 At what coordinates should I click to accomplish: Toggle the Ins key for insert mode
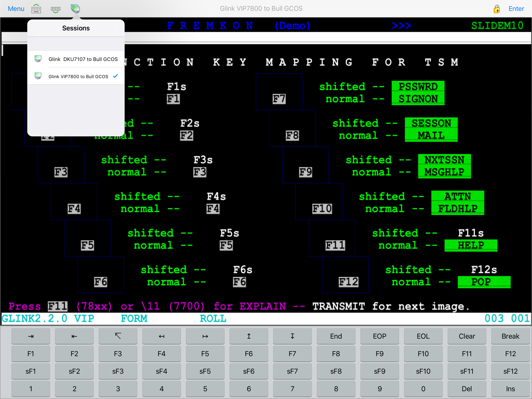tap(510, 388)
